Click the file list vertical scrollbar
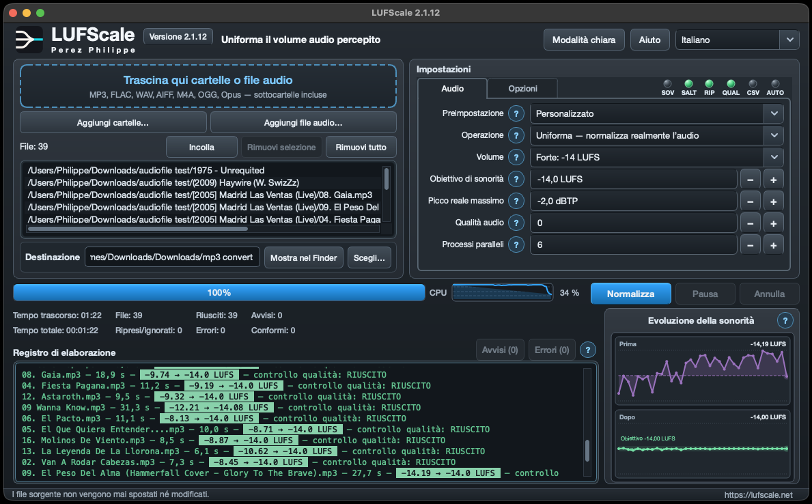The width and height of the screenshot is (812, 504). 387,179
